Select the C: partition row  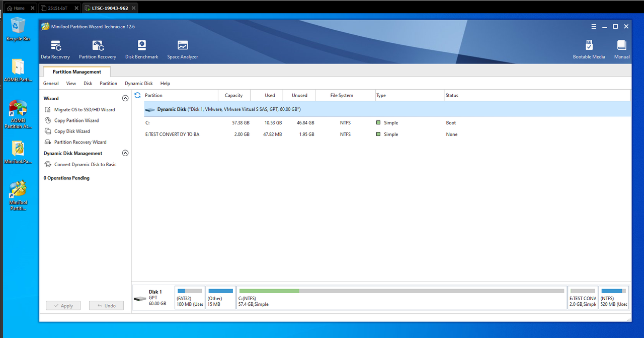coord(387,123)
